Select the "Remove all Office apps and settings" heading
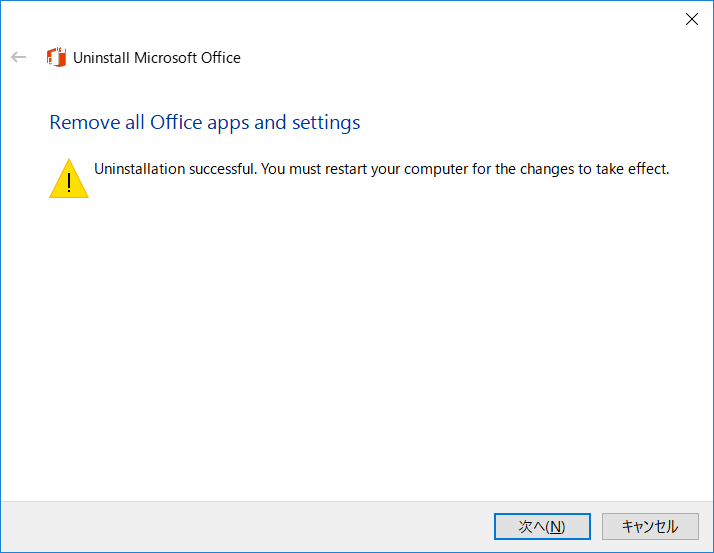 (204, 123)
